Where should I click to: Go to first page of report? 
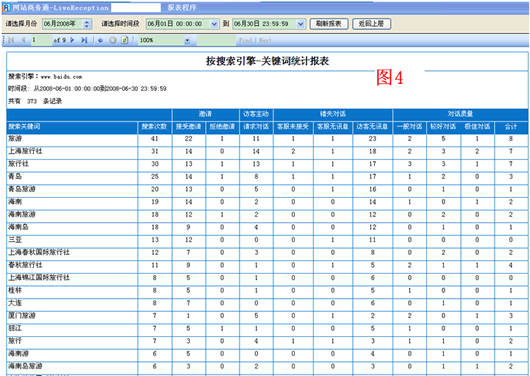point(11,40)
